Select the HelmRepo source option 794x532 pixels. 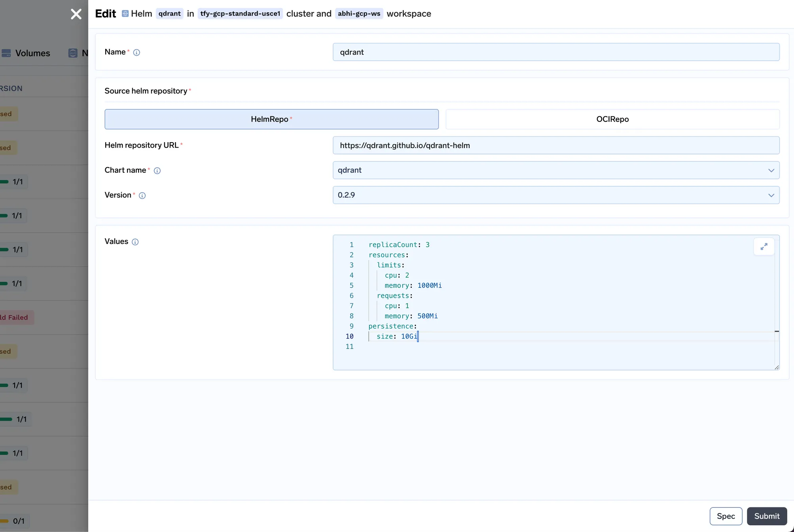tap(272, 119)
